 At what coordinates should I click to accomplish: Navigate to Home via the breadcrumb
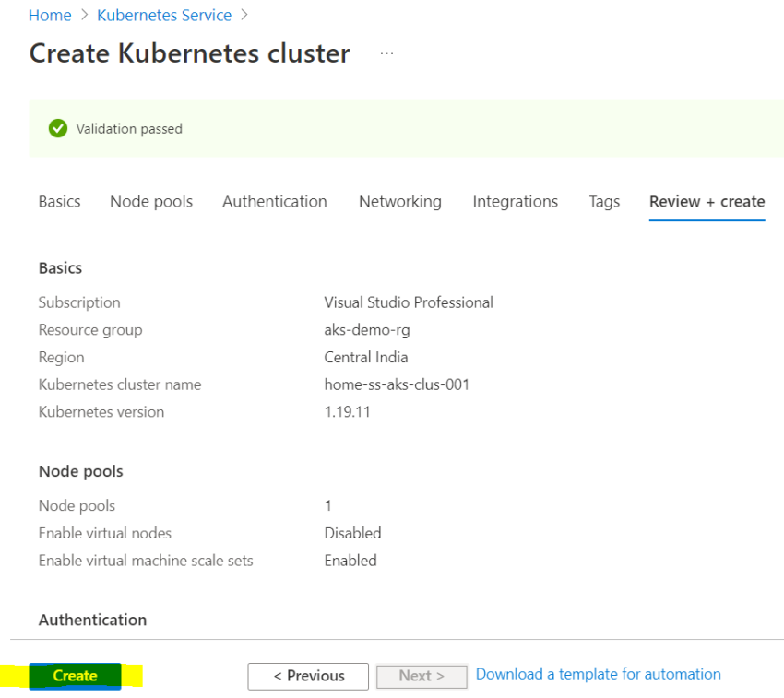(50, 15)
